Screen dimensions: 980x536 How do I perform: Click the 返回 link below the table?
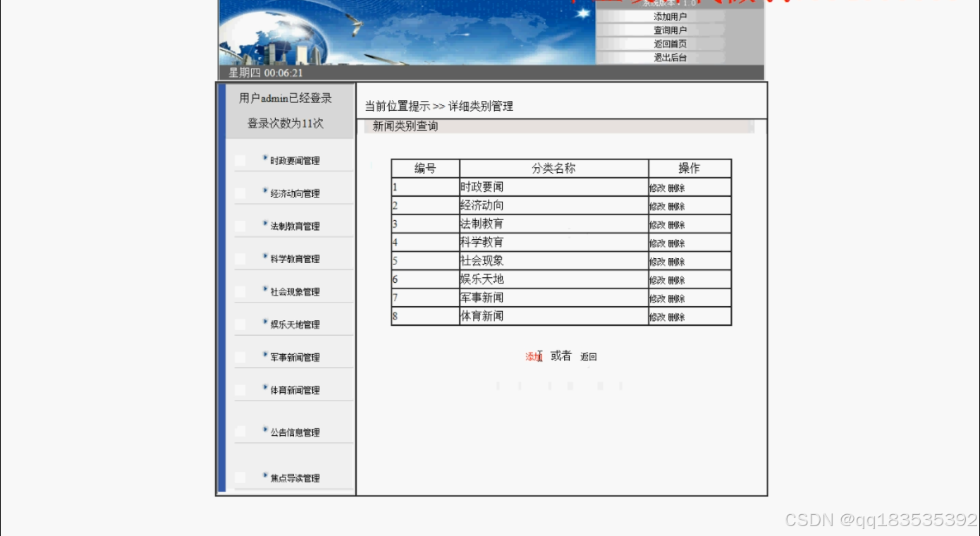click(x=589, y=356)
